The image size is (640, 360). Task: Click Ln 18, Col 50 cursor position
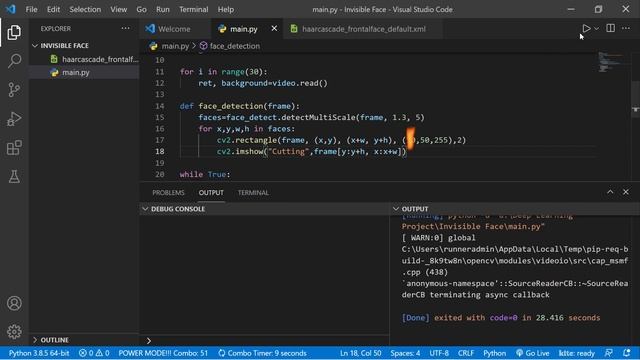click(x=361, y=353)
